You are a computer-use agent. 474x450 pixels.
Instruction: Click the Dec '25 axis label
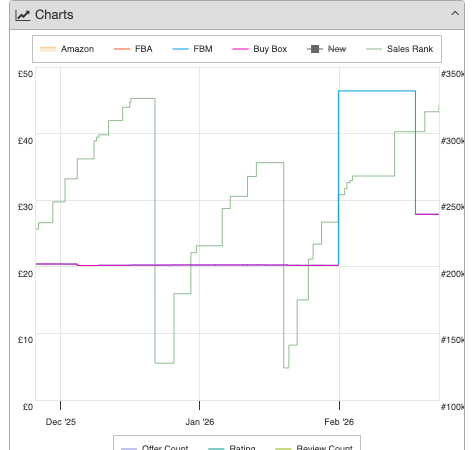coord(61,422)
